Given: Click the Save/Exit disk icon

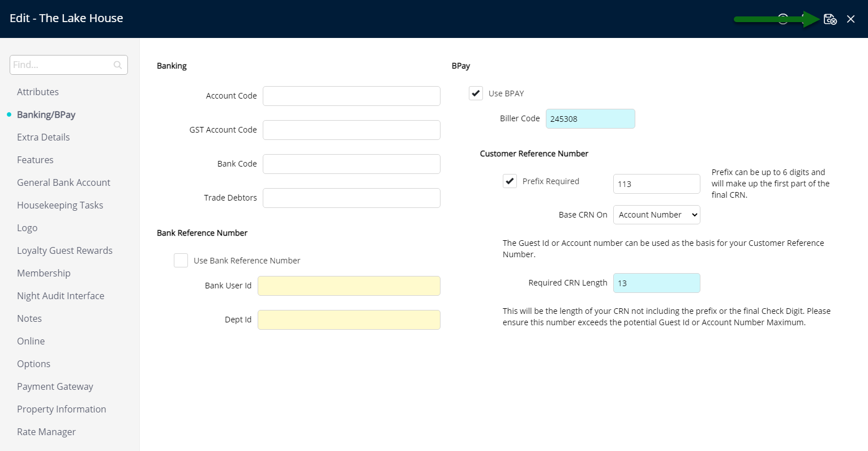Looking at the screenshot, I should [830, 19].
